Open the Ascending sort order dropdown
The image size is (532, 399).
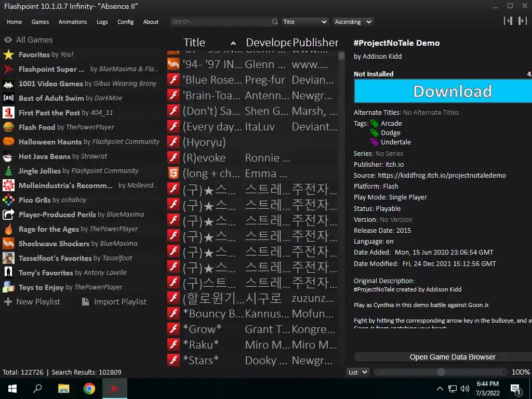tap(353, 22)
